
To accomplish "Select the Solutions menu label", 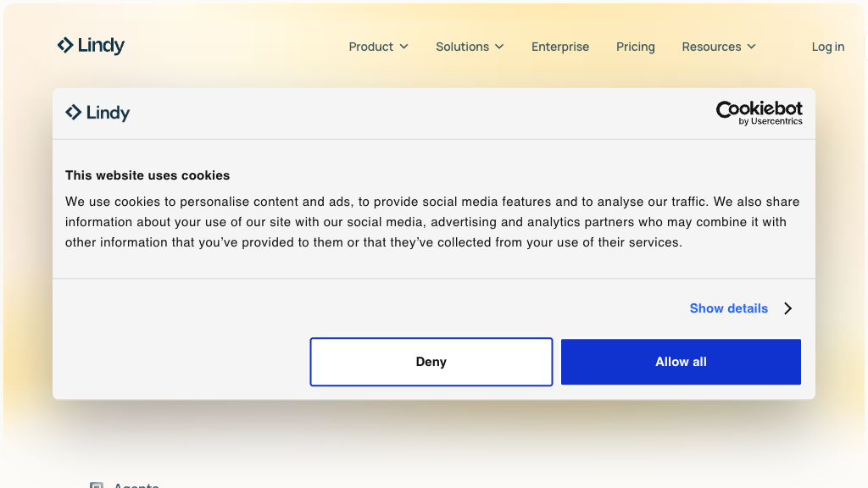I will (x=462, y=47).
